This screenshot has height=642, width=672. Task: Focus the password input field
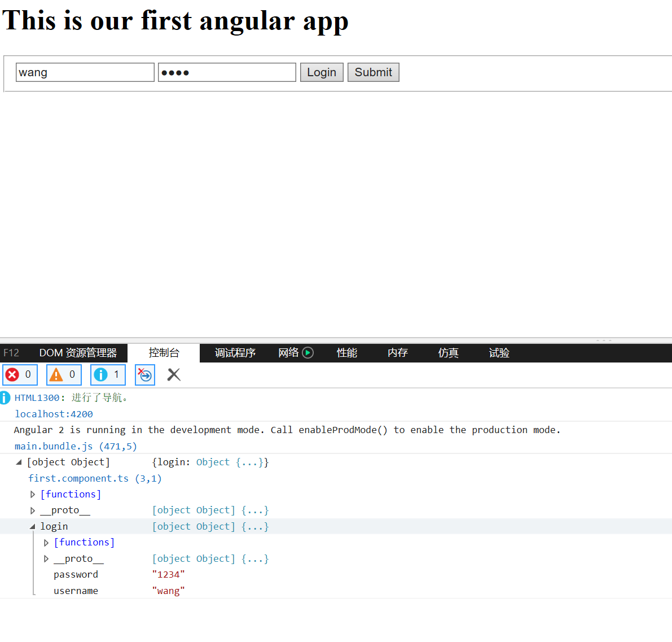click(227, 72)
